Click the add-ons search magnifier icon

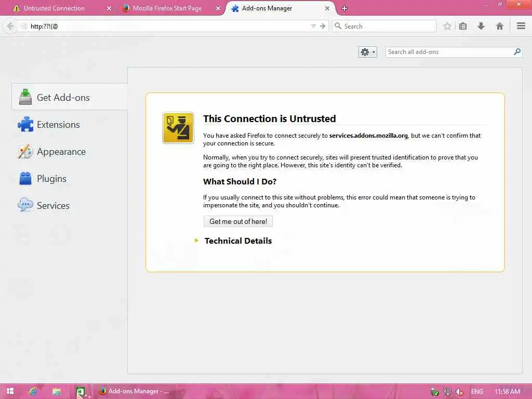tap(517, 51)
